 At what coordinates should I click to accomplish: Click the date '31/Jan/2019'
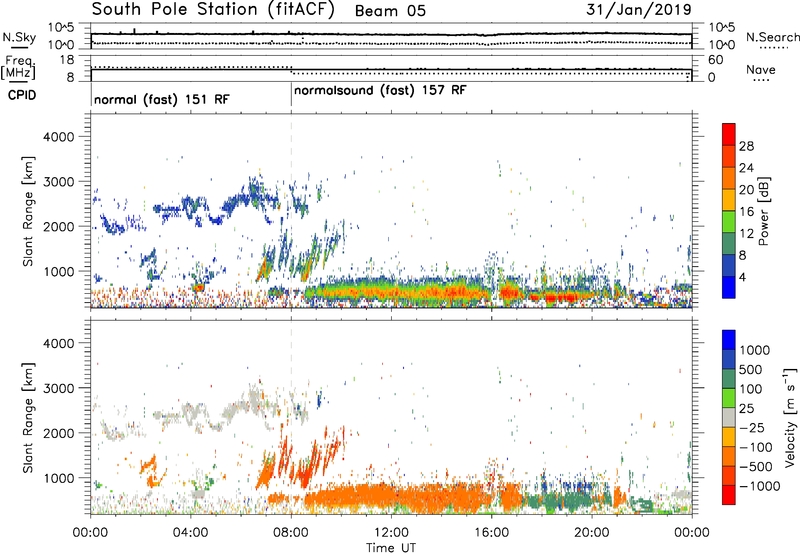point(639,9)
